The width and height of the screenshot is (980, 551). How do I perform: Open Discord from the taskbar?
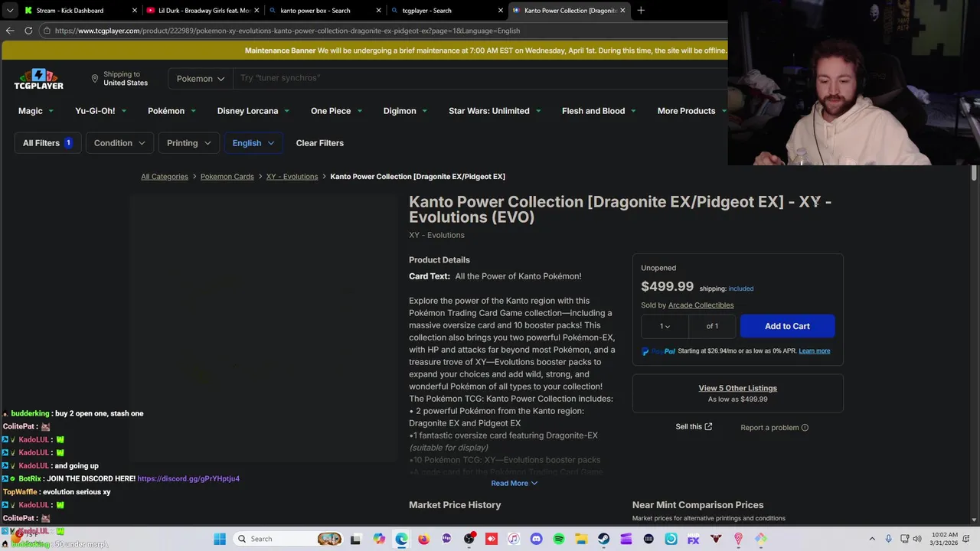tap(536, 539)
